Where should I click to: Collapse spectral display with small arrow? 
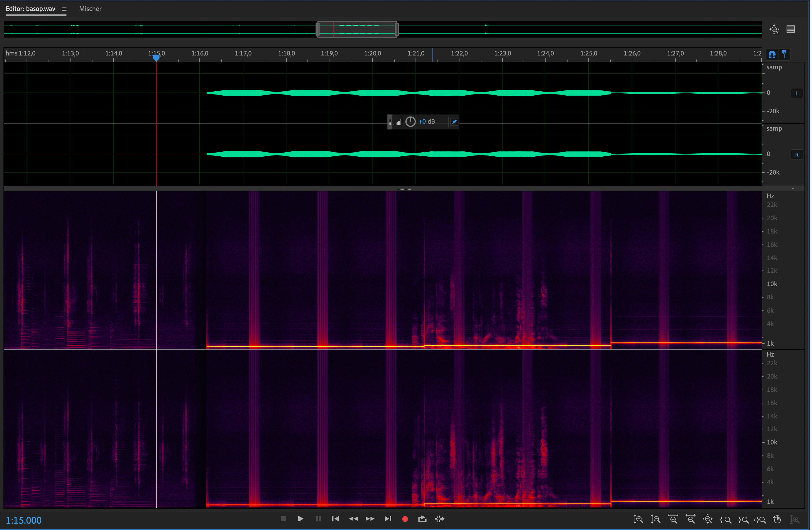tap(793, 189)
